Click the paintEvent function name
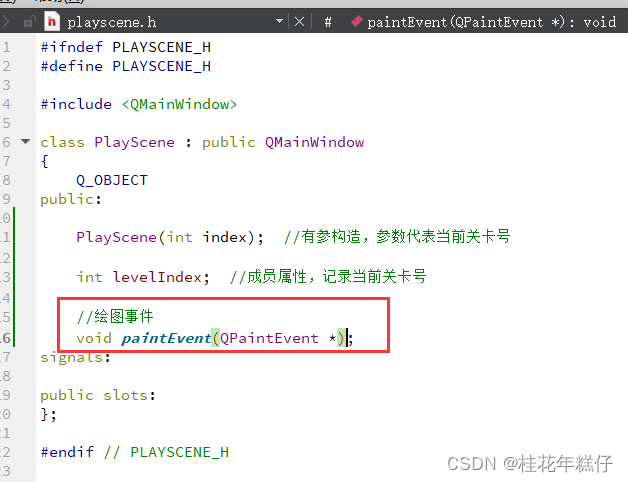 coord(166,338)
